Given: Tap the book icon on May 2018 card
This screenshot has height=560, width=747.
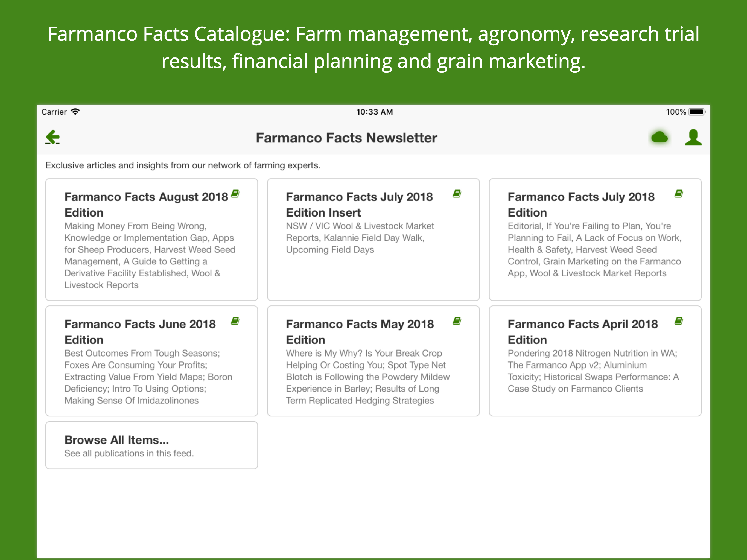Looking at the screenshot, I should [457, 321].
